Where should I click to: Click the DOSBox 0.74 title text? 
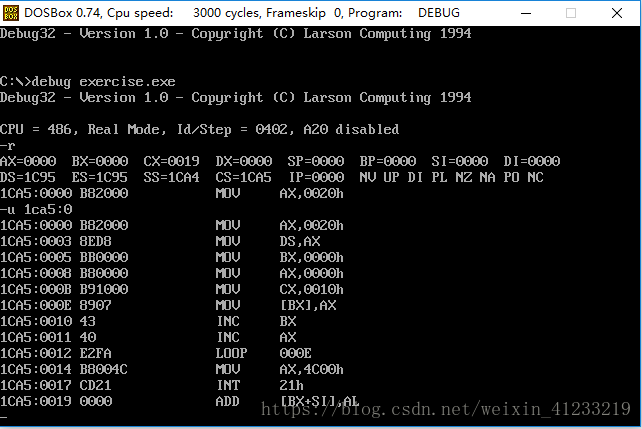click(x=242, y=13)
